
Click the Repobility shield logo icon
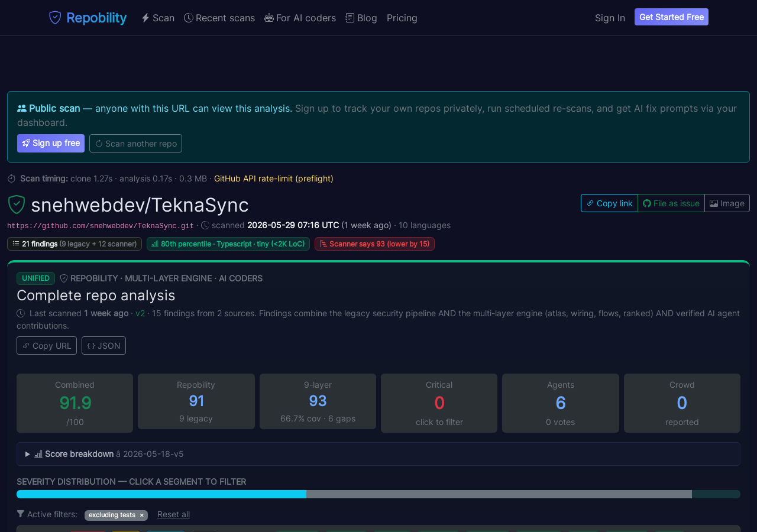tap(55, 18)
